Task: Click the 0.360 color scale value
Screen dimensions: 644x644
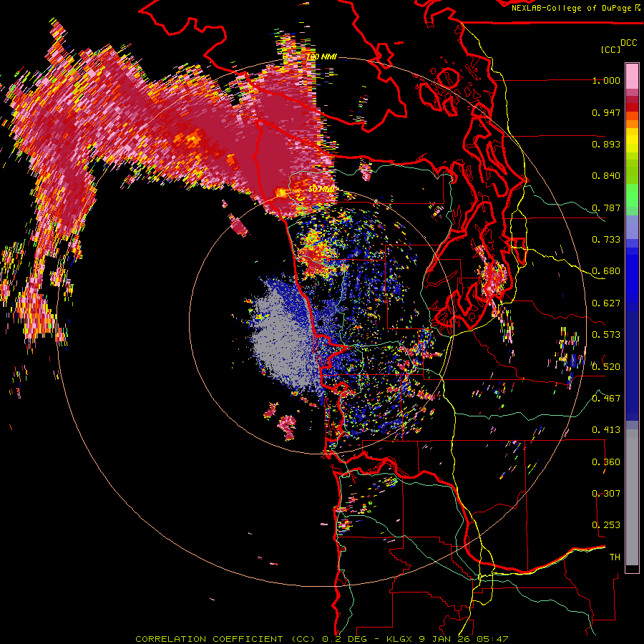Action: (606, 462)
